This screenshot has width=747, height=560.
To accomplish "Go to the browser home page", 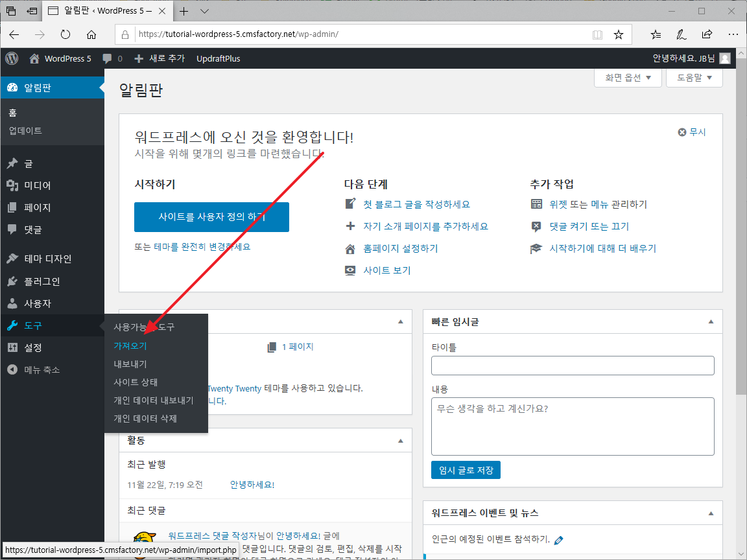I will pos(91,34).
